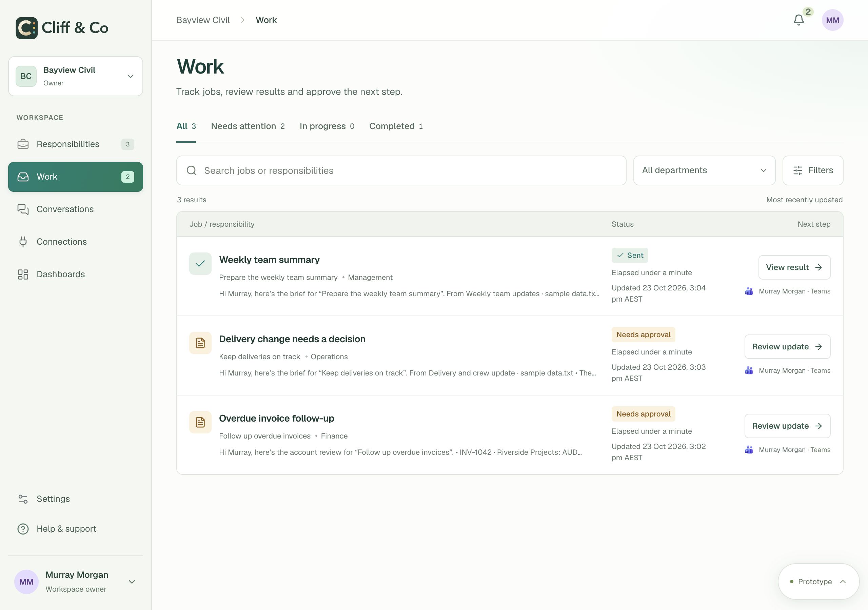The height and width of the screenshot is (610, 868).
Task: Open the Most recently updated sort
Action: coord(804,200)
